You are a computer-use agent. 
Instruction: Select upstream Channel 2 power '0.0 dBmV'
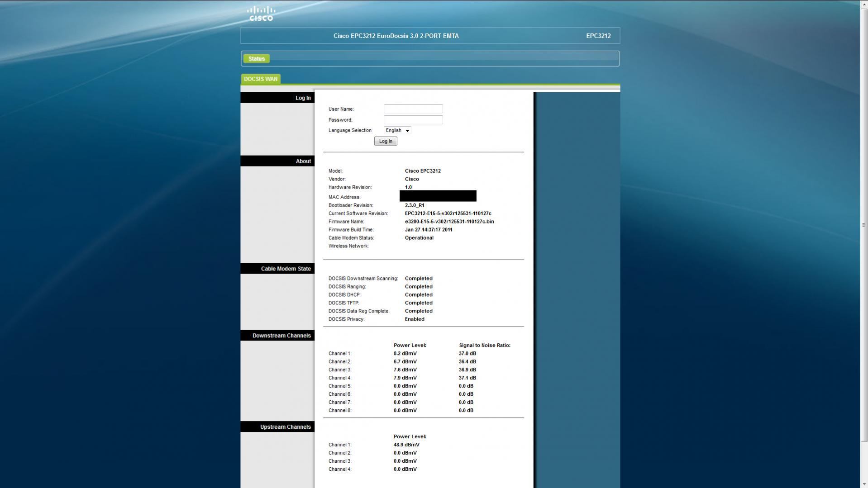tap(405, 453)
